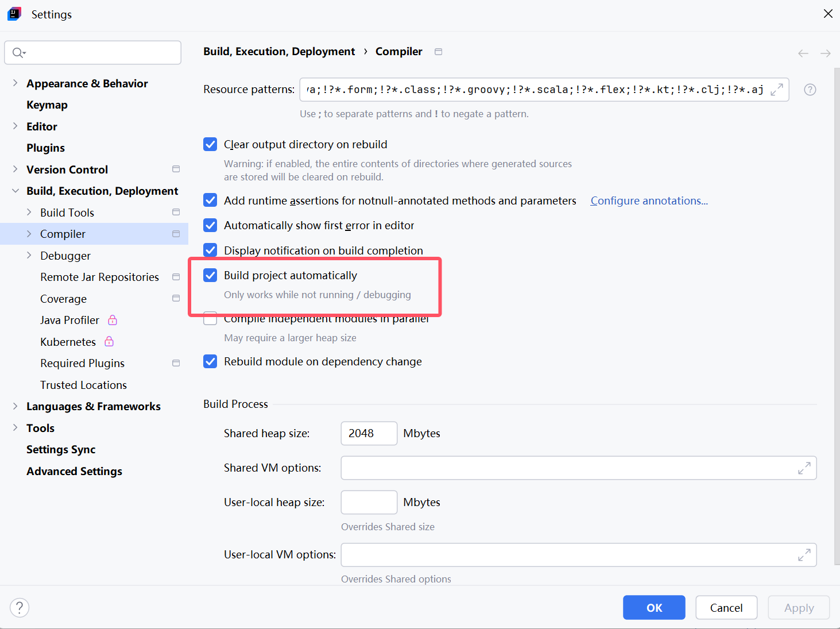The width and height of the screenshot is (840, 629).
Task: Disable Clear output directory on rebuild
Action: (x=210, y=144)
